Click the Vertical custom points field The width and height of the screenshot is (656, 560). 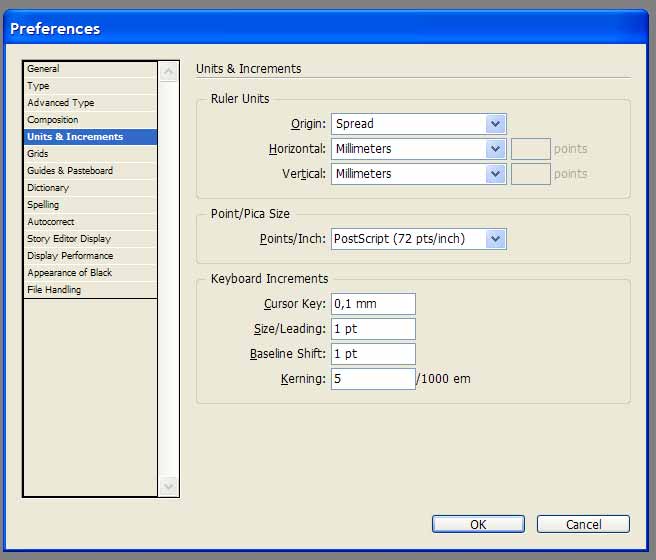pos(530,174)
